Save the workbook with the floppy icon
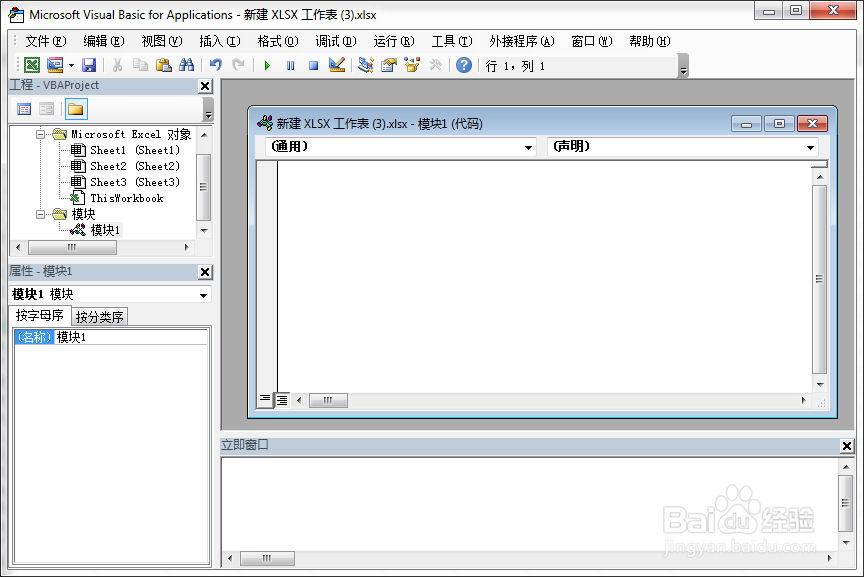 (89, 65)
